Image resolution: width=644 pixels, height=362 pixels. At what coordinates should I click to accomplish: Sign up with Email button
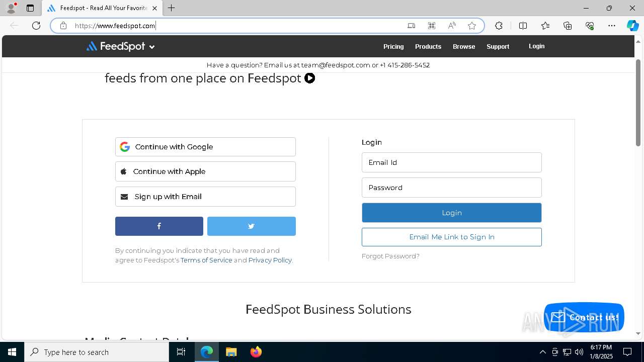(x=205, y=197)
